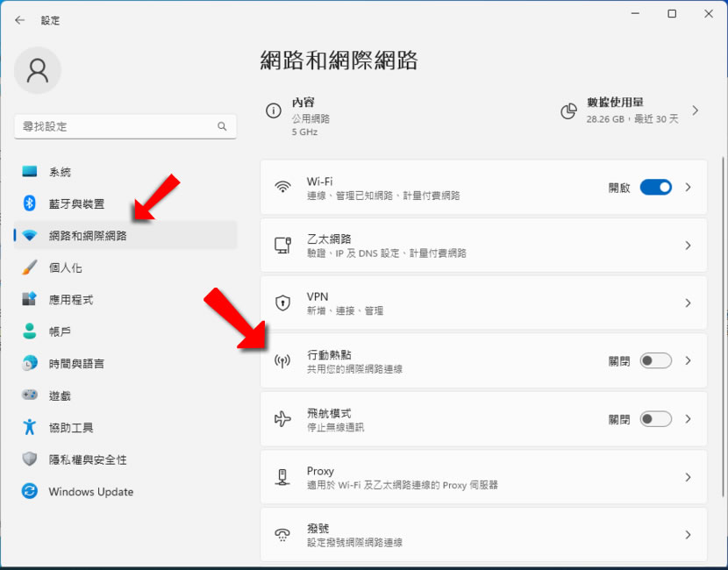
Task: Click the airplane icon for 飛航模式
Action: (x=282, y=418)
